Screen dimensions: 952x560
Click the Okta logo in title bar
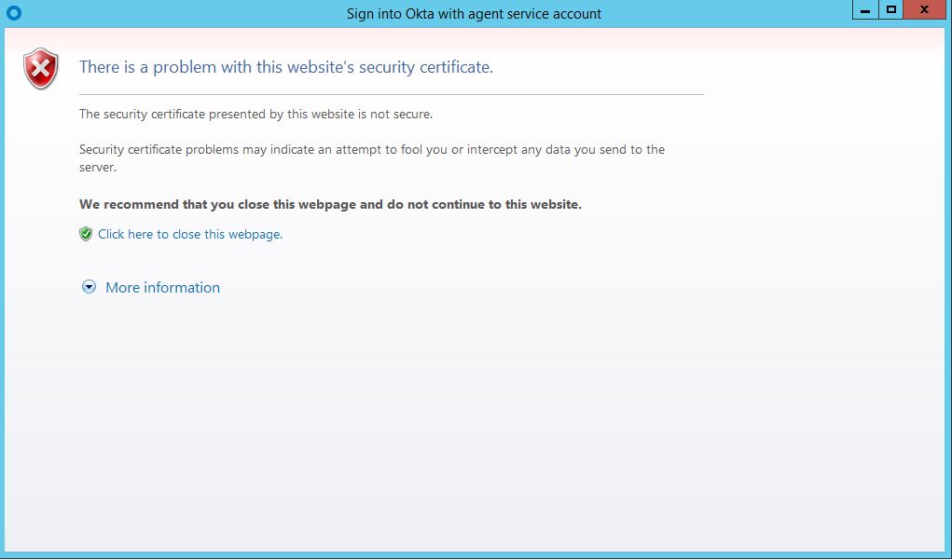pyautogui.click(x=13, y=13)
